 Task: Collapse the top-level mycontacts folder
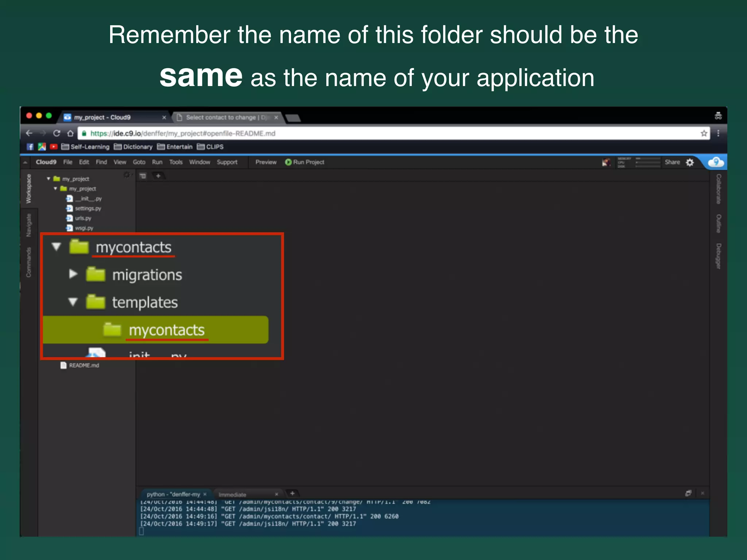(57, 247)
